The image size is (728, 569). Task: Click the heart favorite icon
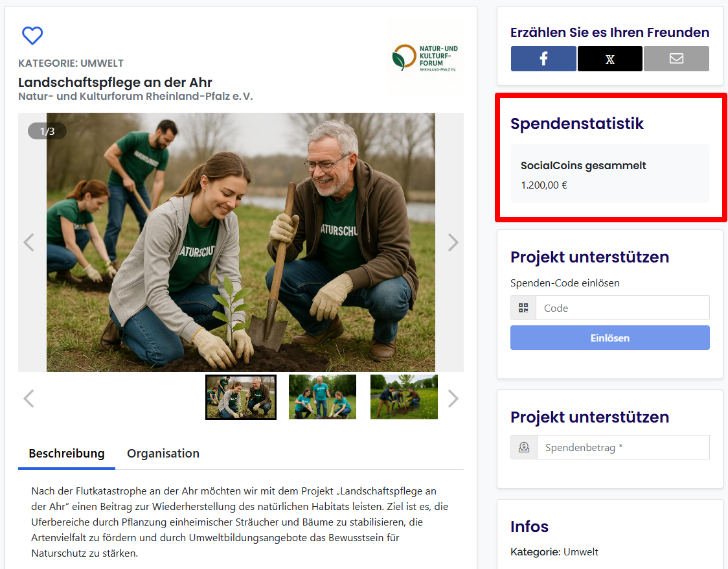(32, 36)
